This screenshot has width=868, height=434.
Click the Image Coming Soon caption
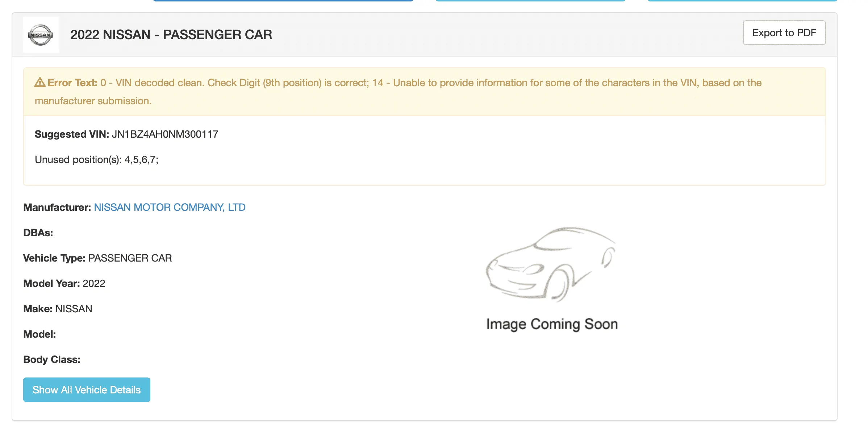click(552, 324)
